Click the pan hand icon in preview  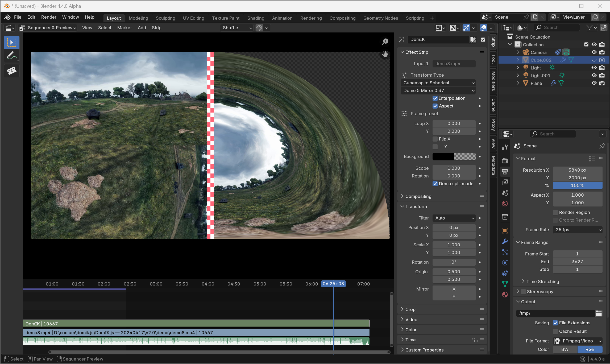point(385,54)
